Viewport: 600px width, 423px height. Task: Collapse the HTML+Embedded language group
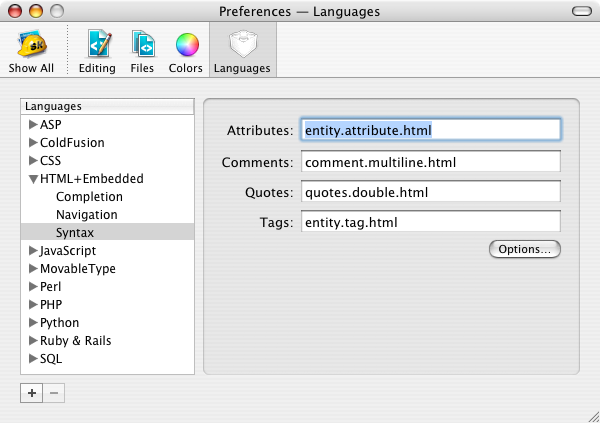(33, 179)
